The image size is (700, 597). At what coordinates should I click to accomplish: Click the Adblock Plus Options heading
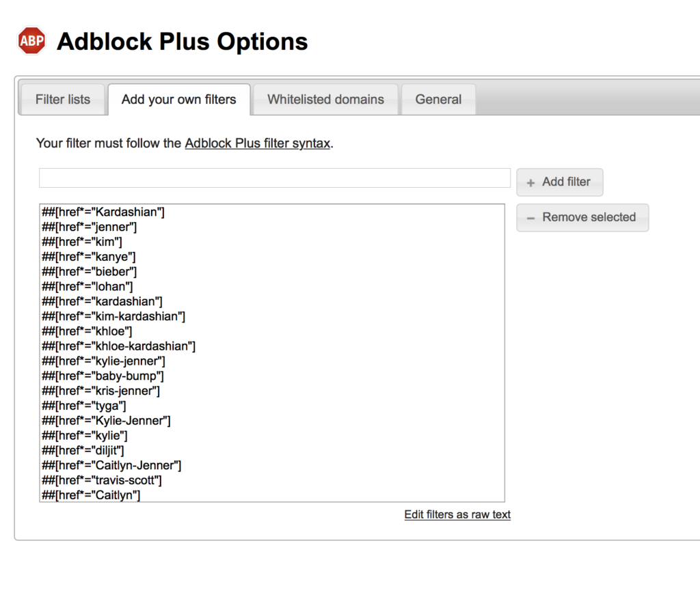tap(182, 42)
